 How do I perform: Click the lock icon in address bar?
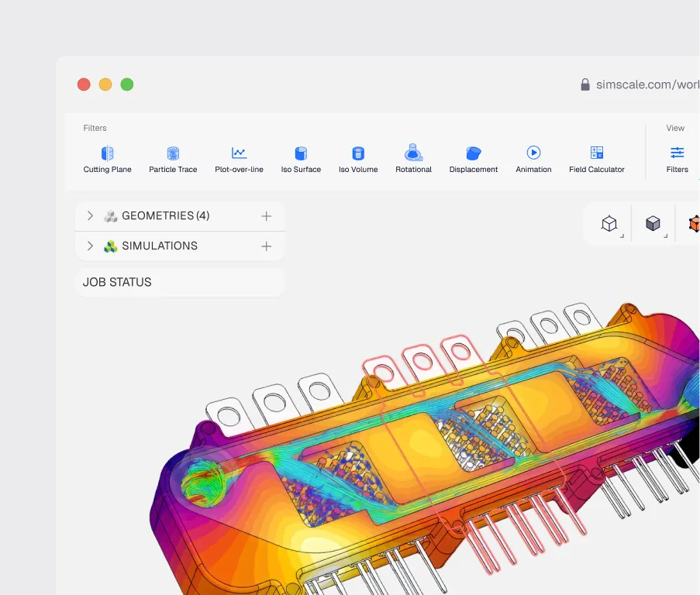pyautogui.click(x=584, y=84)
